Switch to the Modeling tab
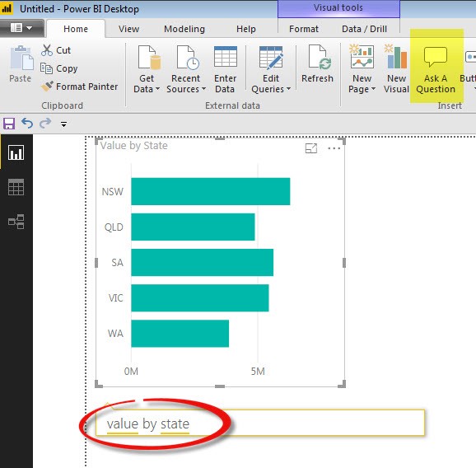 (184, 29)
